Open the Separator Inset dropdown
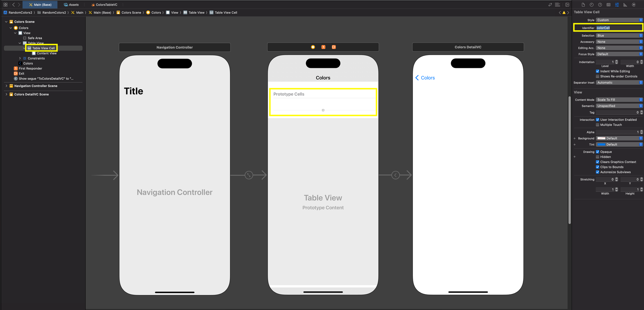This screenshot has height=310, width=644. [619, 82]
